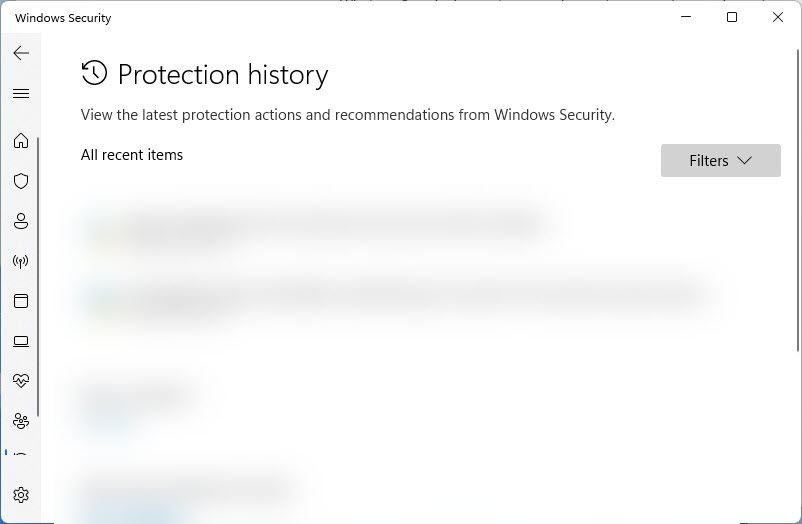The image size is (802, 524).
Task: Open Device performance & health heart icon
Action: tap(21, 381)
